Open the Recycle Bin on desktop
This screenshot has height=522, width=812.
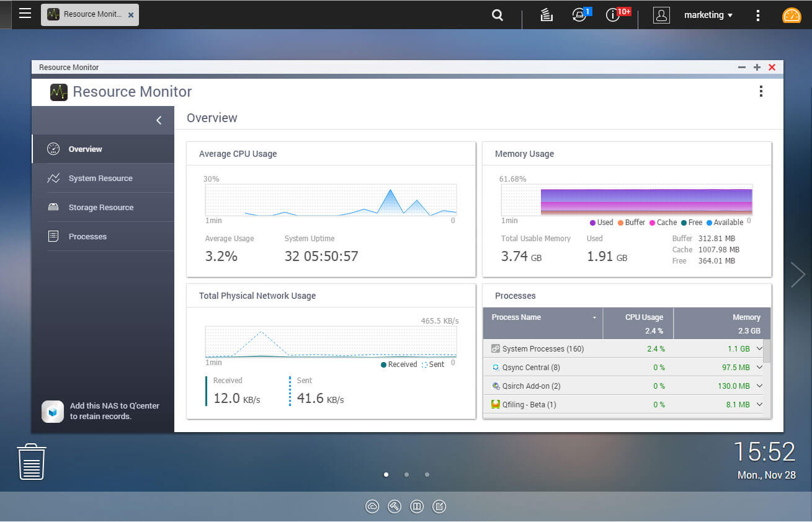(32, 462)
